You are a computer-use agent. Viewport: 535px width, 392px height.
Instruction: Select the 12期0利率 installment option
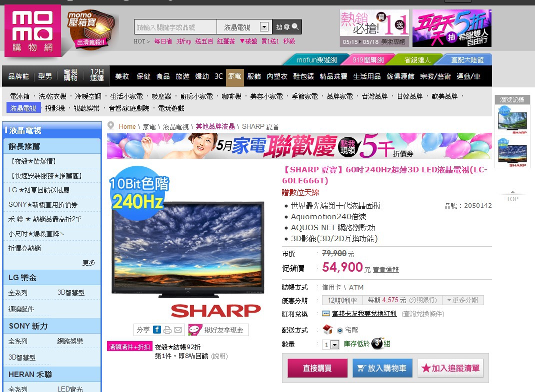pyautogui.click(x=342, y=300)
